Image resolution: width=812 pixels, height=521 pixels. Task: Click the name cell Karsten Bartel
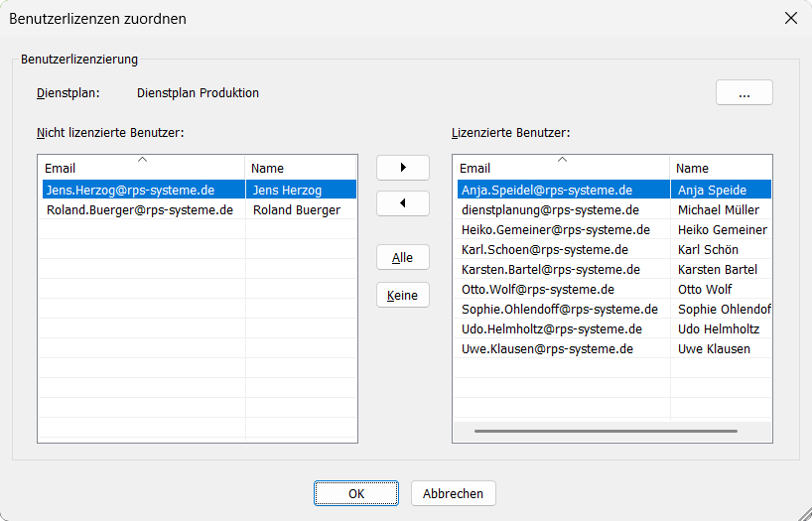tap(721, 269)
